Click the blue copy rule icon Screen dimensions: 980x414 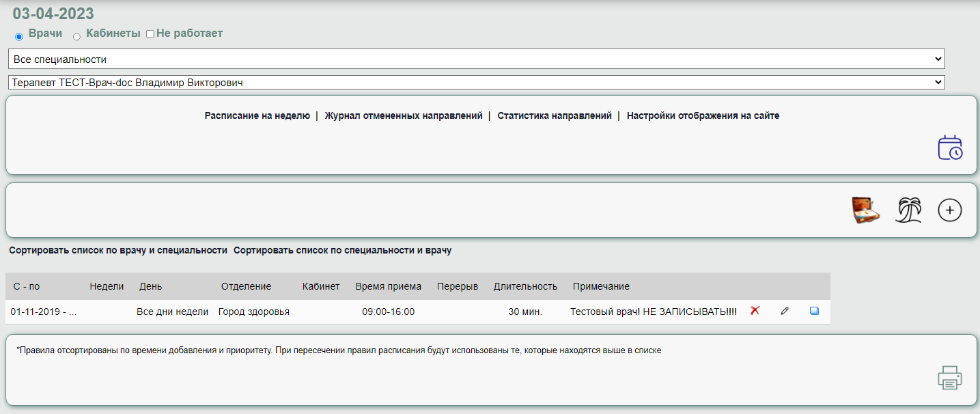click(814, 312)
